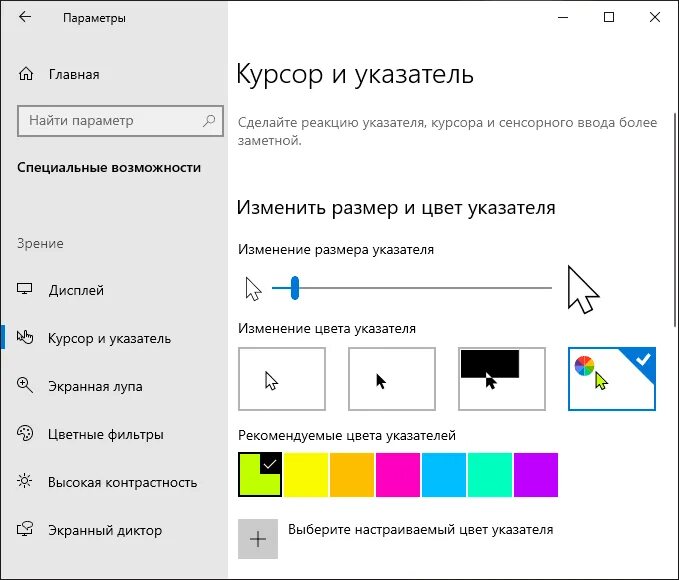679x580 pixels.
Task: Go back using the back arrow
Action: 25,17
